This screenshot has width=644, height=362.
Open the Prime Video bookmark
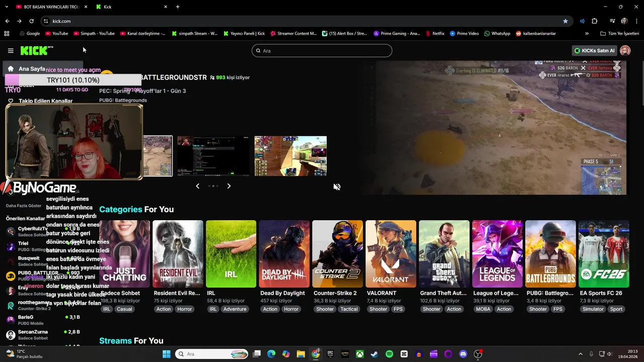[464, 34]
